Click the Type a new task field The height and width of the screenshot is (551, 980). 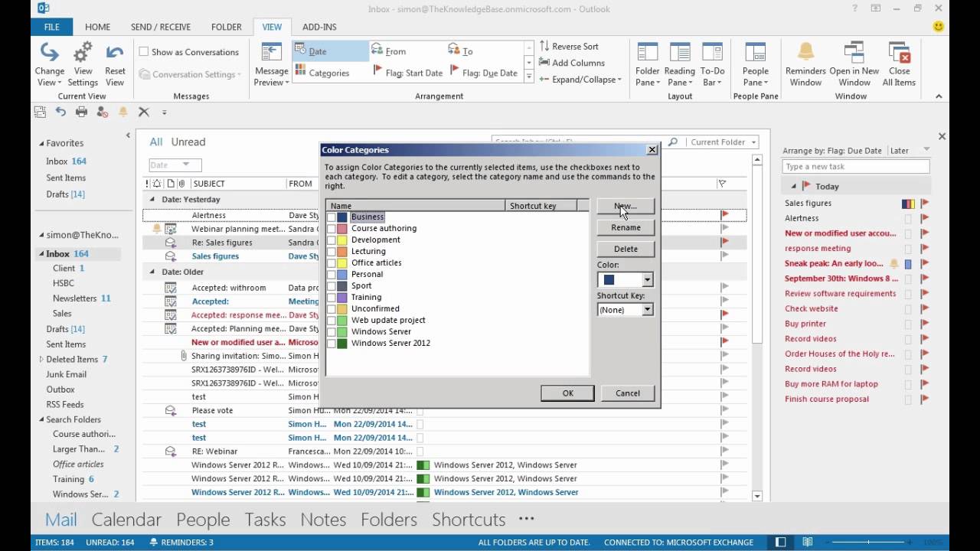pos(856,167)
